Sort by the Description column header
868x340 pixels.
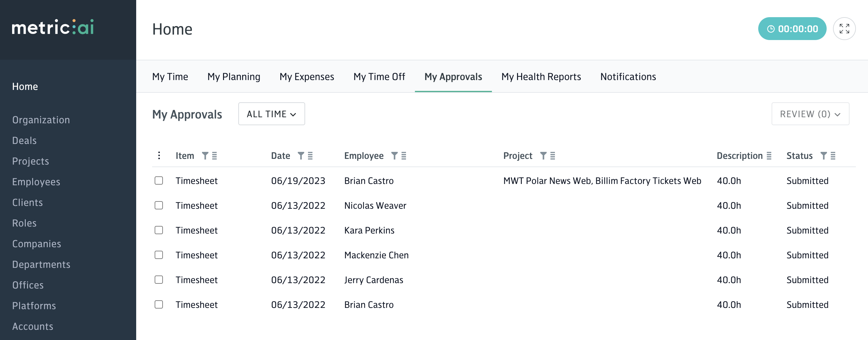(x=739, y=155)
